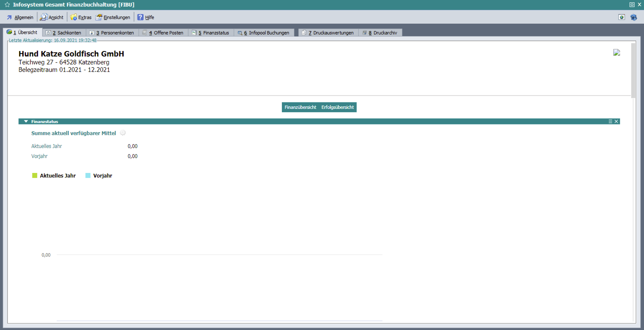
Task: Collapse the Finanzstatus section triangle
Action: [x=26, y=121]
